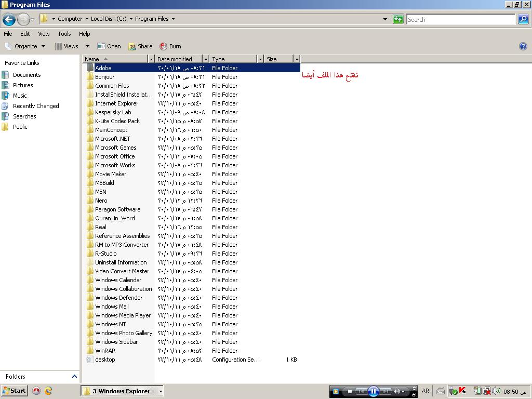Click the Share toolbar button

(140, 46)
